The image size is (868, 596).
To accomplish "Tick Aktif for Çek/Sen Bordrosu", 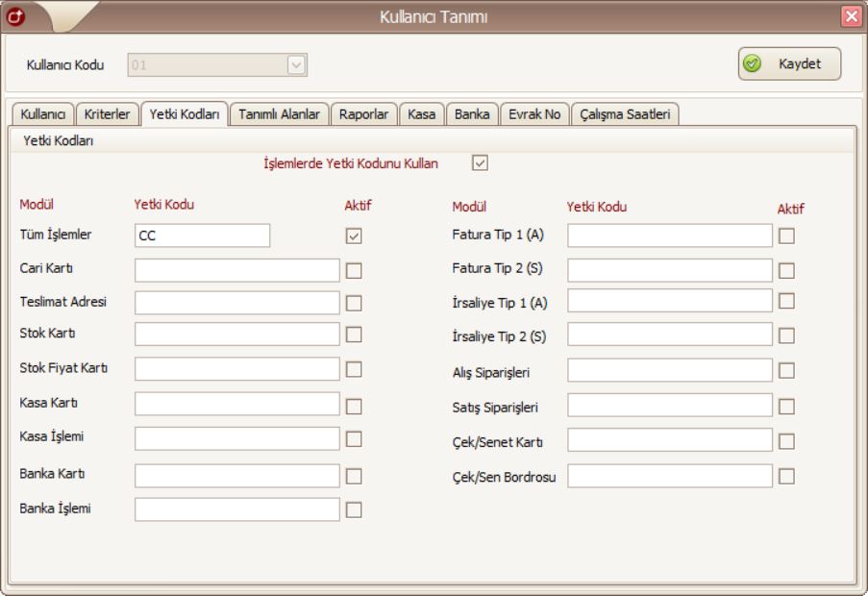I will [787, 476].
